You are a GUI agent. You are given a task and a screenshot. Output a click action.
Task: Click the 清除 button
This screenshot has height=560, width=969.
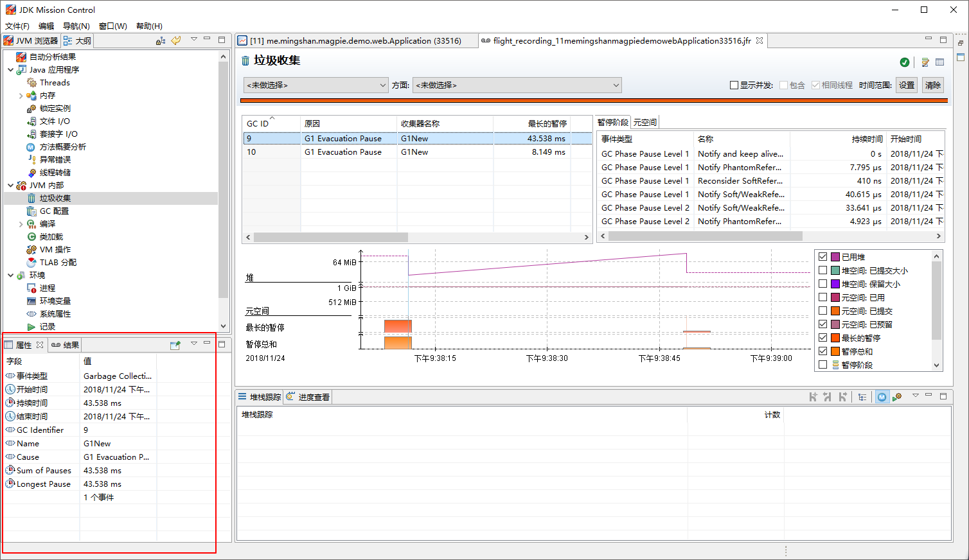point(933,85)
